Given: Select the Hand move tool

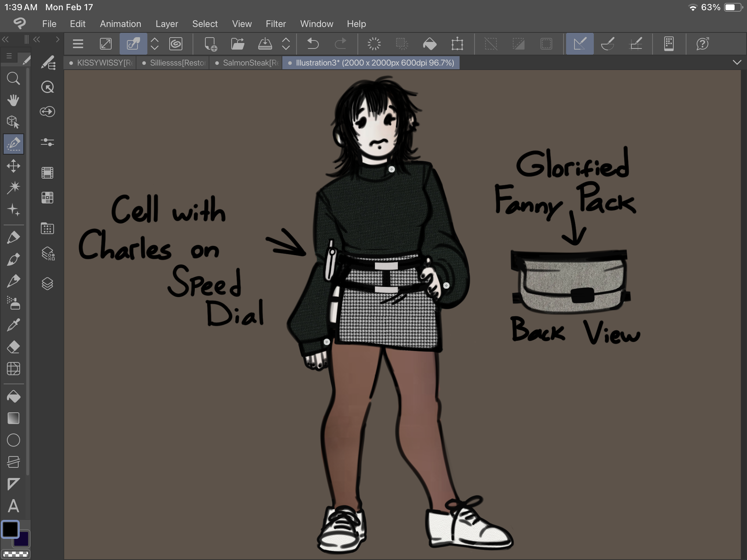Looking at the screenshot, I should point(13,100).
